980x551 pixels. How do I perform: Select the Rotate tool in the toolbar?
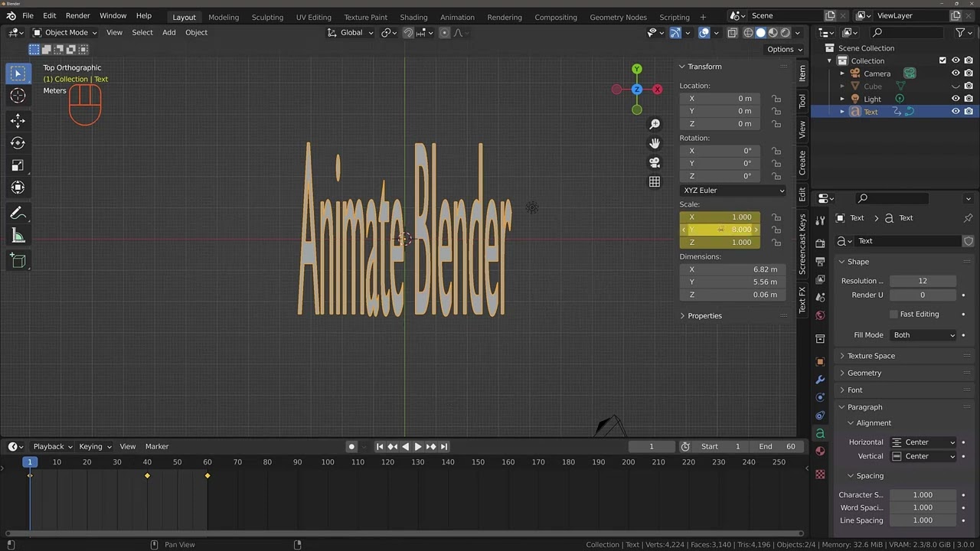pos(18,143)
